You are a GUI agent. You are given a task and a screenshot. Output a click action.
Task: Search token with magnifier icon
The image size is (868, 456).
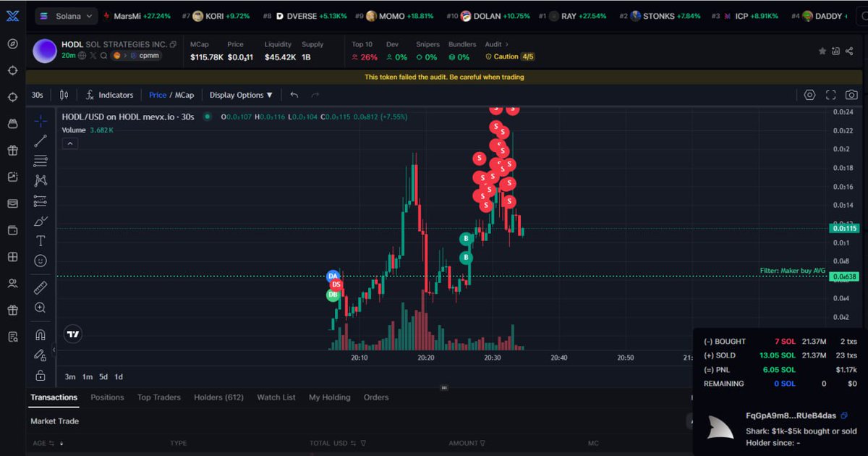click(104, 56)
